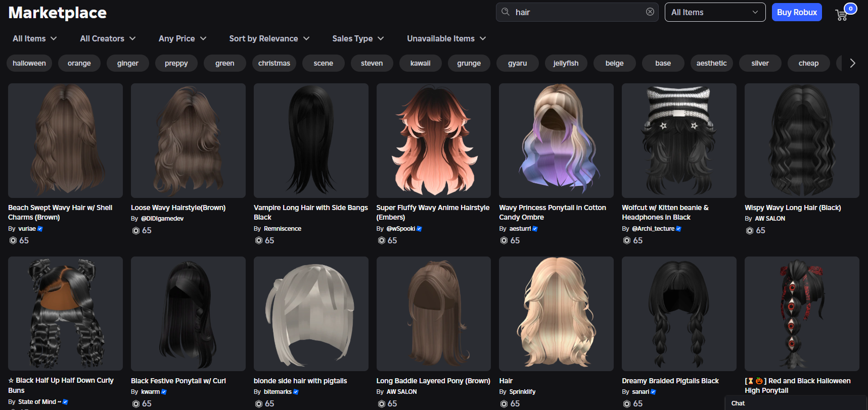Select the grunge tag chip
Image resolution: width=868 pixels, height=410 pixels.
[469, 63]
